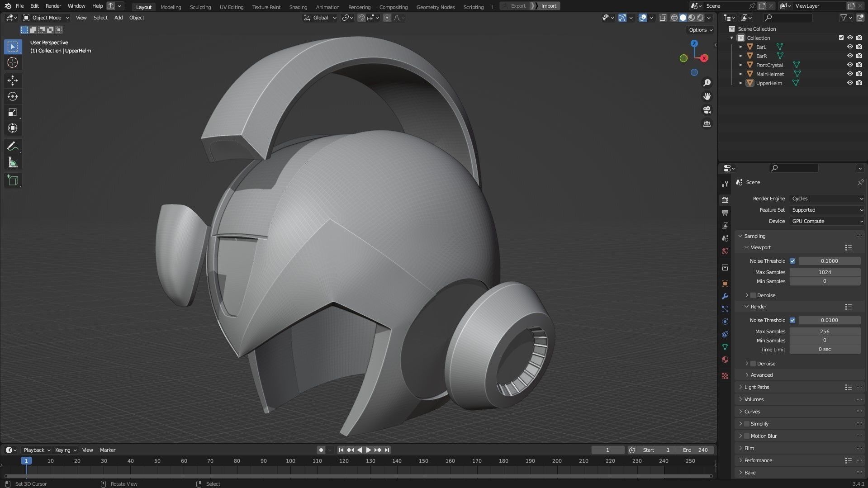Click the Render Max Samples field
This screenshot has width=868, height=488.
click(x=825, y=332)
